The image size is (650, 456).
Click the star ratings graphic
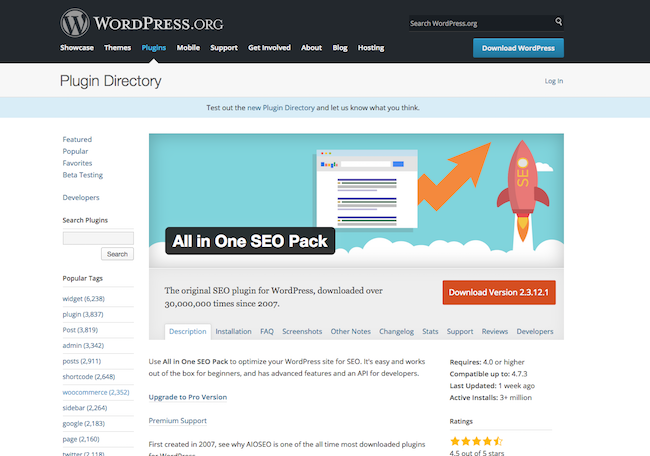[476, 441]
